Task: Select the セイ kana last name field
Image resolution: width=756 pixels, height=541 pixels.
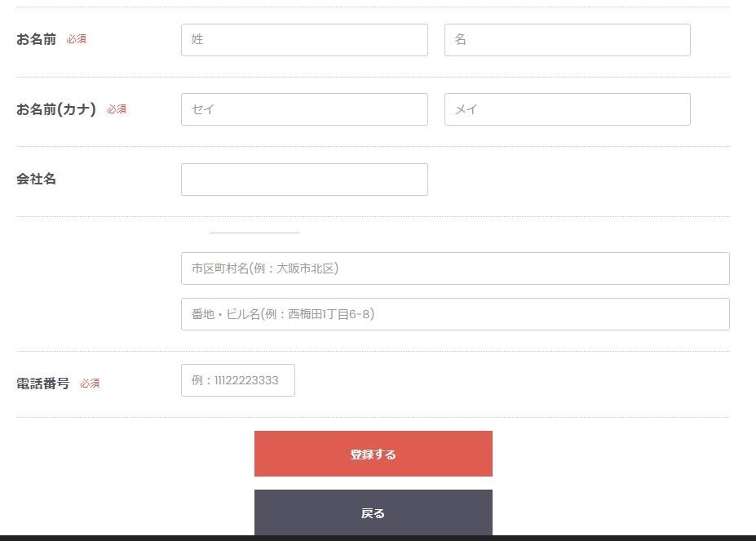Action: pos(304,109)
